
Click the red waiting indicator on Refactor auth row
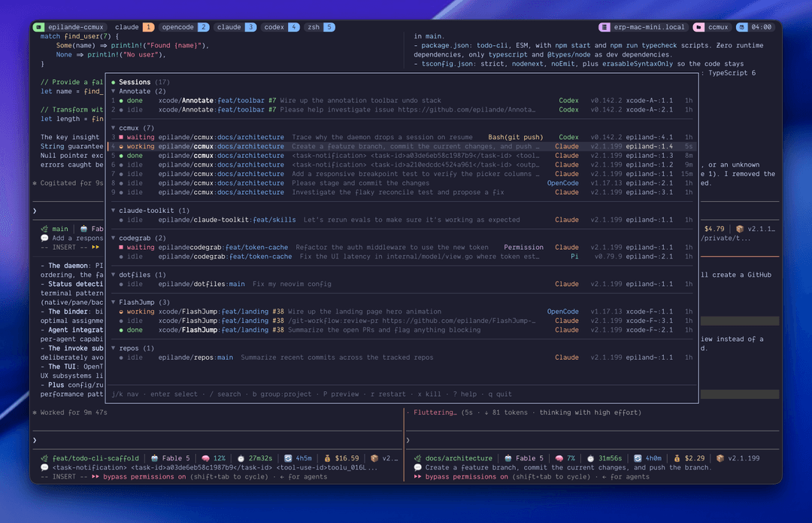pyautogui.click(x=121, y=248)
